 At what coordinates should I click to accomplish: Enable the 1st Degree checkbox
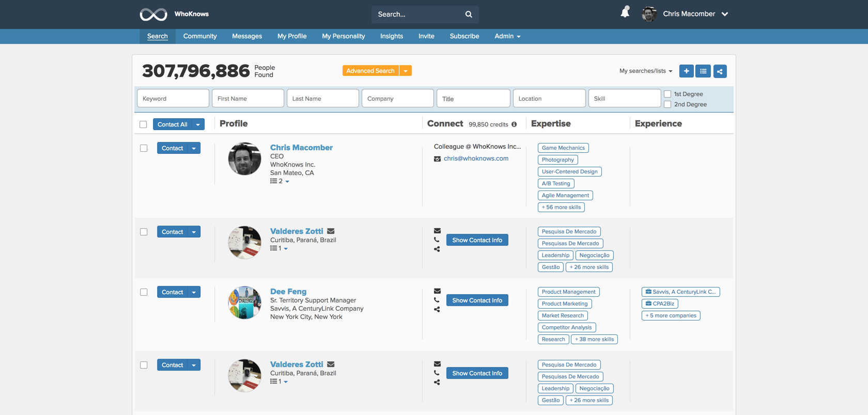[668, 94]
